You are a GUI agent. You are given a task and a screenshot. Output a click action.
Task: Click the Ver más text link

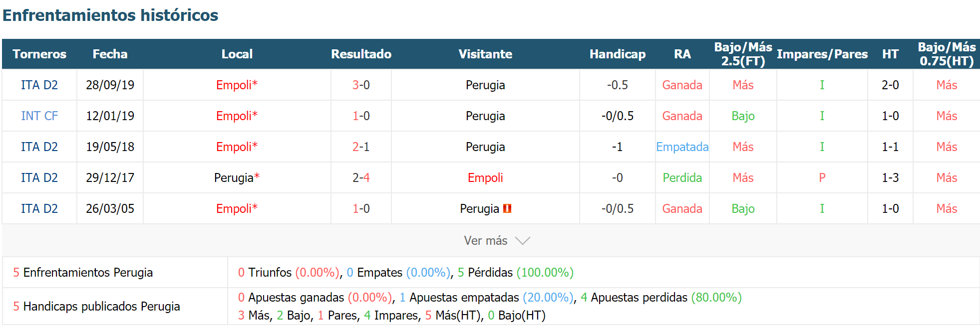click(x=485, y=241)
